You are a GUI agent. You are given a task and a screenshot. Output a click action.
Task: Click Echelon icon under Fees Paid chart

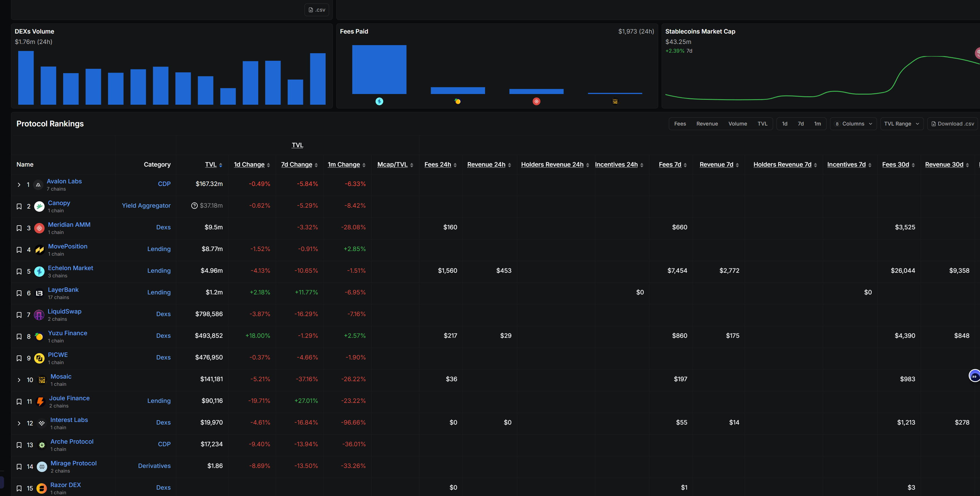[x=379, y=101]
